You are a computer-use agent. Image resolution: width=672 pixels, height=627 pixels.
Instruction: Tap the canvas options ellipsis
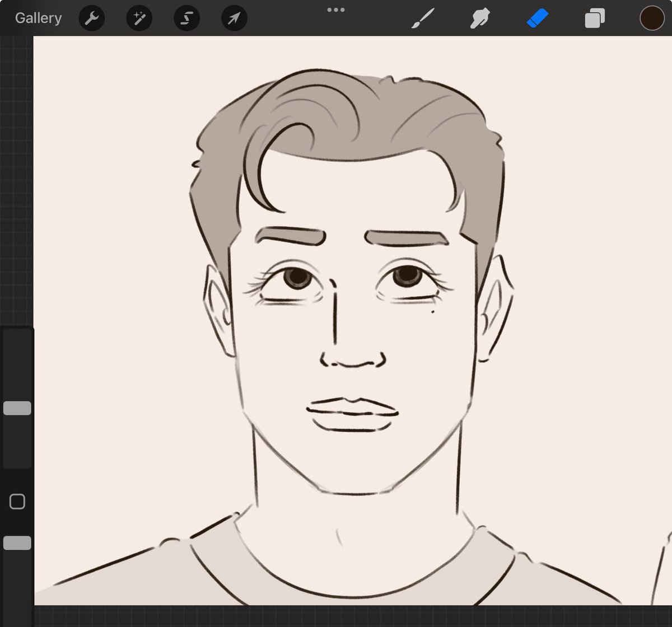(335, 10)
